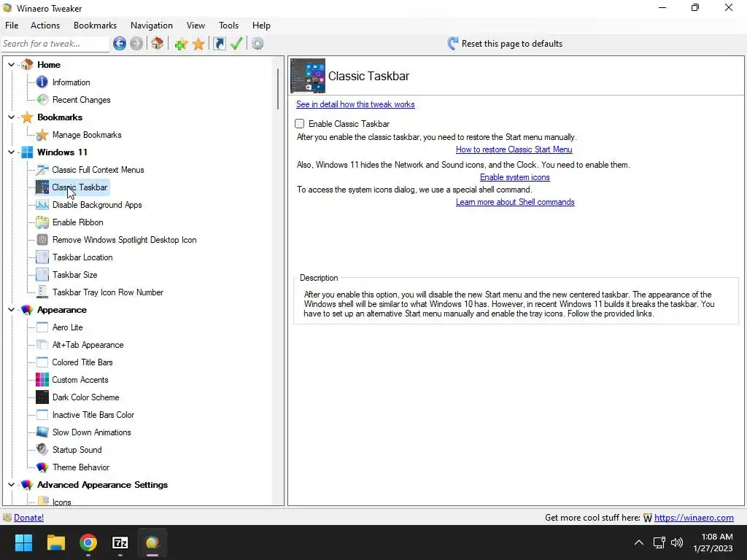This screenshot has width=747, height=560.
Task: Click the Dark Color Scheme icon
Action: click(x=42, y=397)
